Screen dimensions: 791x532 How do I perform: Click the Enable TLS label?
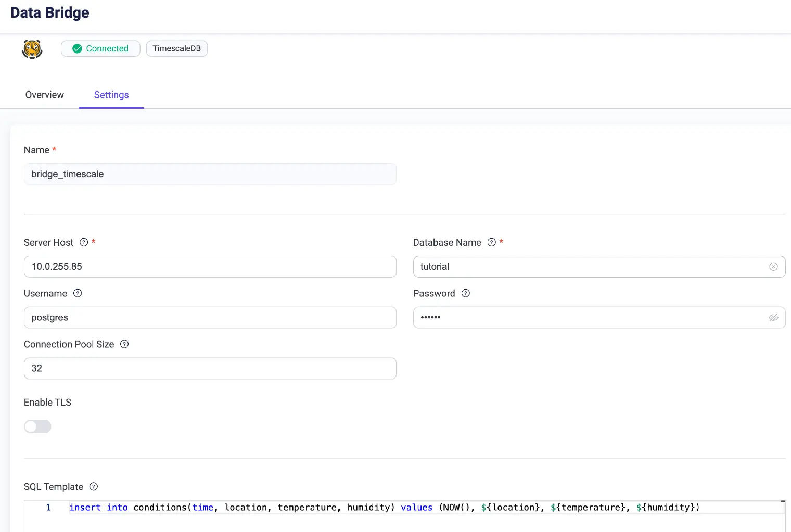pos(47,403)
